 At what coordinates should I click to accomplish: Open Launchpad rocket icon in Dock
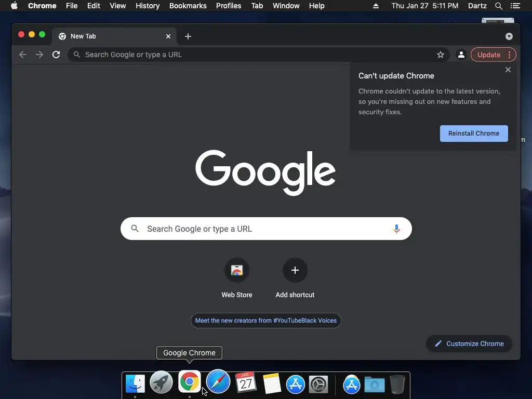click(x=161, y=383)
